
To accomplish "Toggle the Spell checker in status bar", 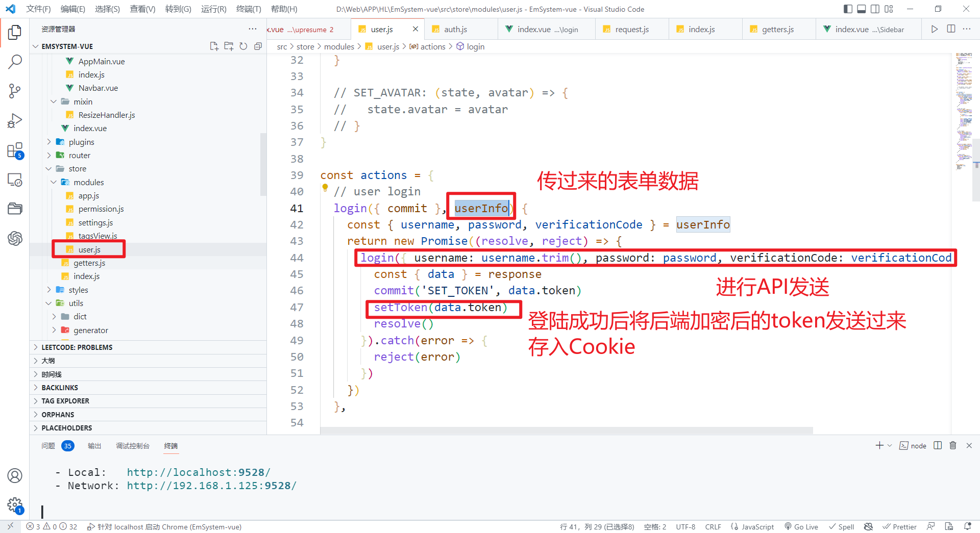I will coord(841,527).
